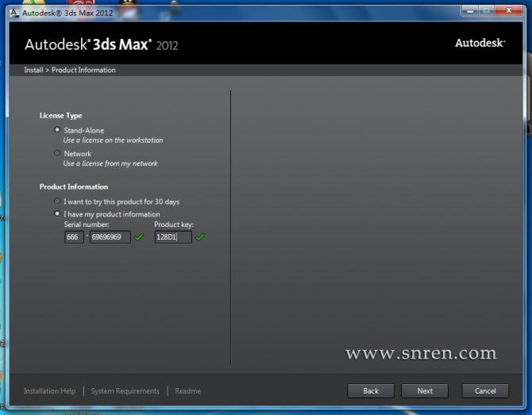Select the Stand-Alone license type
Screen dimensions: 532x415
[x=57, y=130]
